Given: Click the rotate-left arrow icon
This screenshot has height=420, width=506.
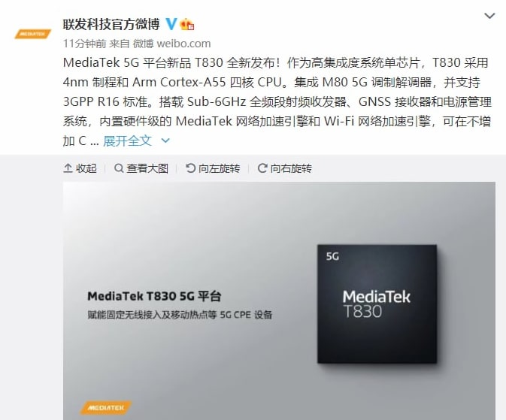Looking at the screenshot, I should click(x=191, y=168).
